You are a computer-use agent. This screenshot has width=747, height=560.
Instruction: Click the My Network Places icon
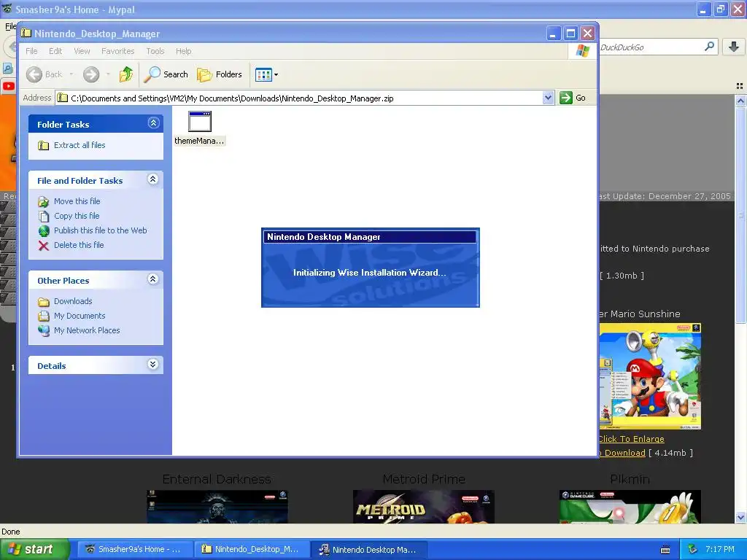point(43,331)
